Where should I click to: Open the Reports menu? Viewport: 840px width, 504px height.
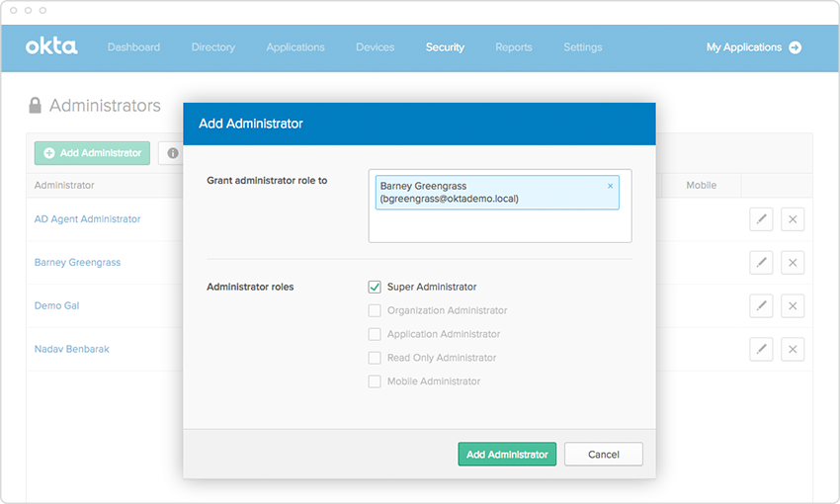[x=514, y=47]
